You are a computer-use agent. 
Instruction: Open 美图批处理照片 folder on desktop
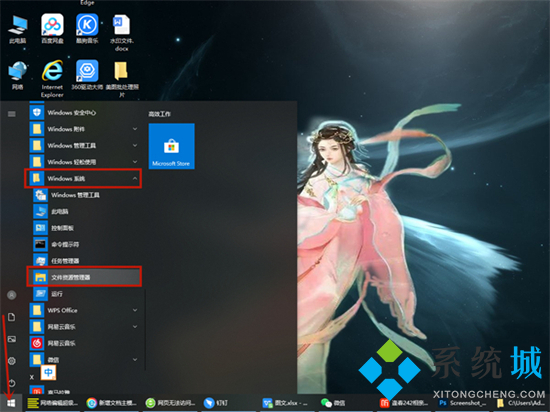122,79
